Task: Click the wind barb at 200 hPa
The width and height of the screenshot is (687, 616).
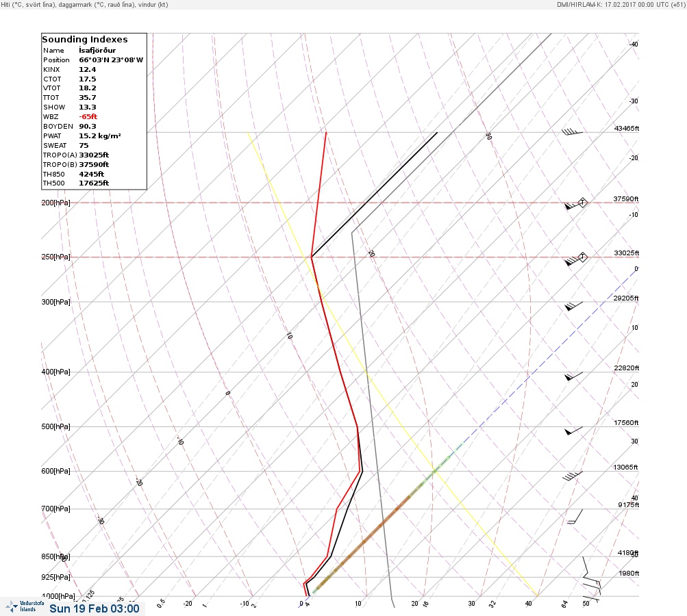Action: [573, 205]
